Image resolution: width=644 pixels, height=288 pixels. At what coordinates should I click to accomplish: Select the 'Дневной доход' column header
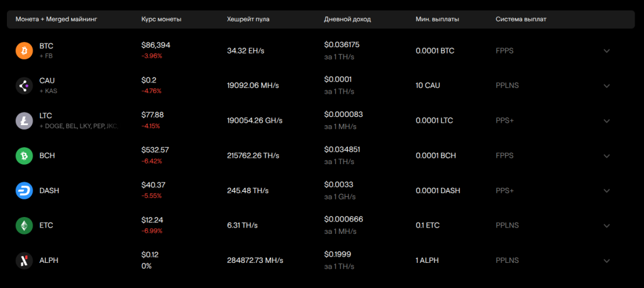pyautogui.click(x=347, y=19)
